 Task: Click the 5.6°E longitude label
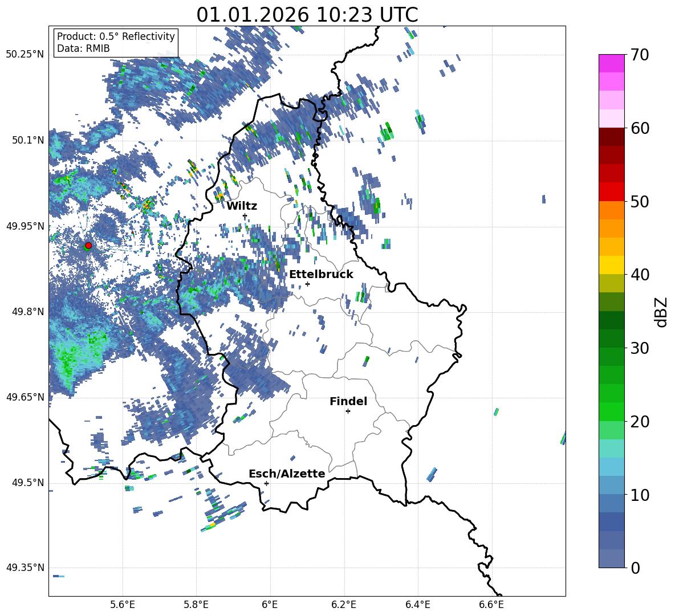[x=123, y=605]
